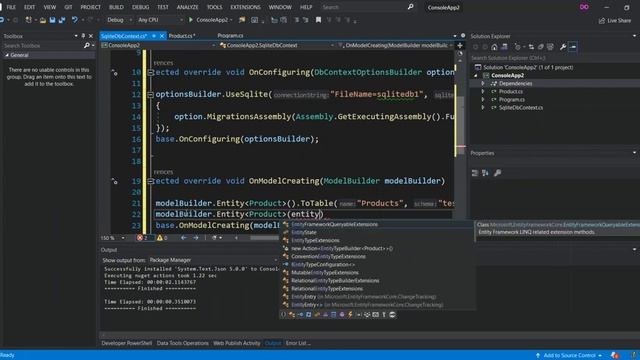Open the FILE menu

pos(11,7)
